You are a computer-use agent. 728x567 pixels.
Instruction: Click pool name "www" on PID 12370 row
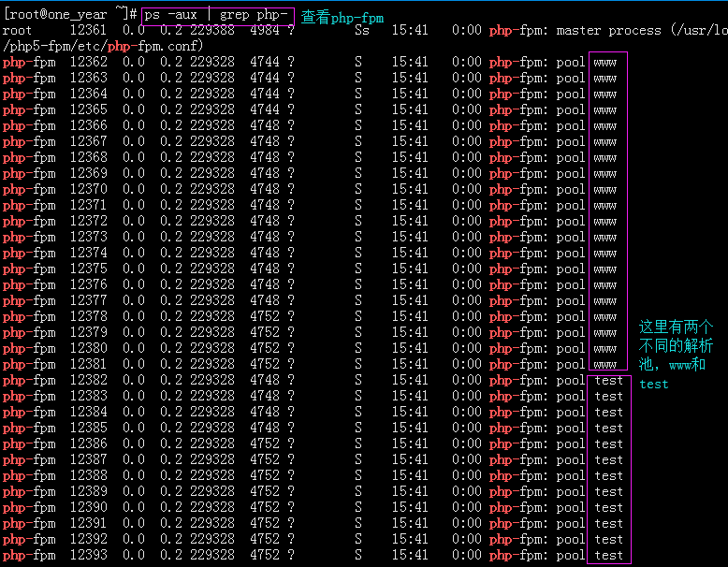pos(605,189)
